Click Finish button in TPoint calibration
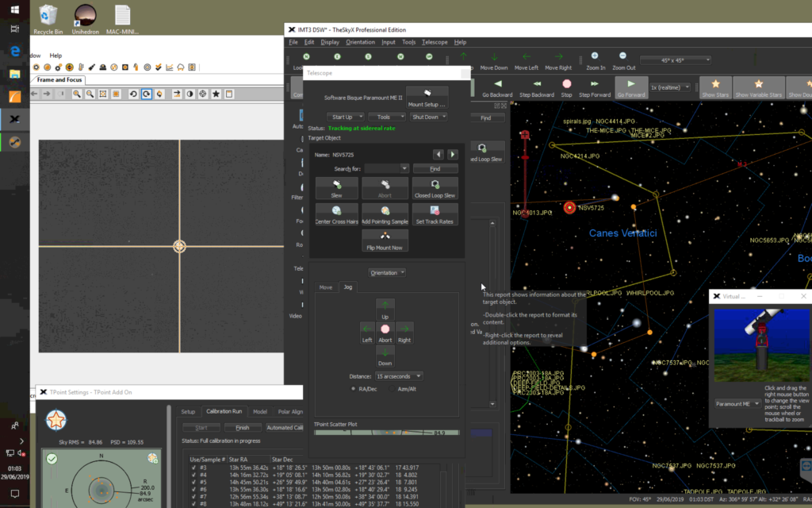Image resolution: width=812 pixels, height=508 pixels. [x=243, y=428]
